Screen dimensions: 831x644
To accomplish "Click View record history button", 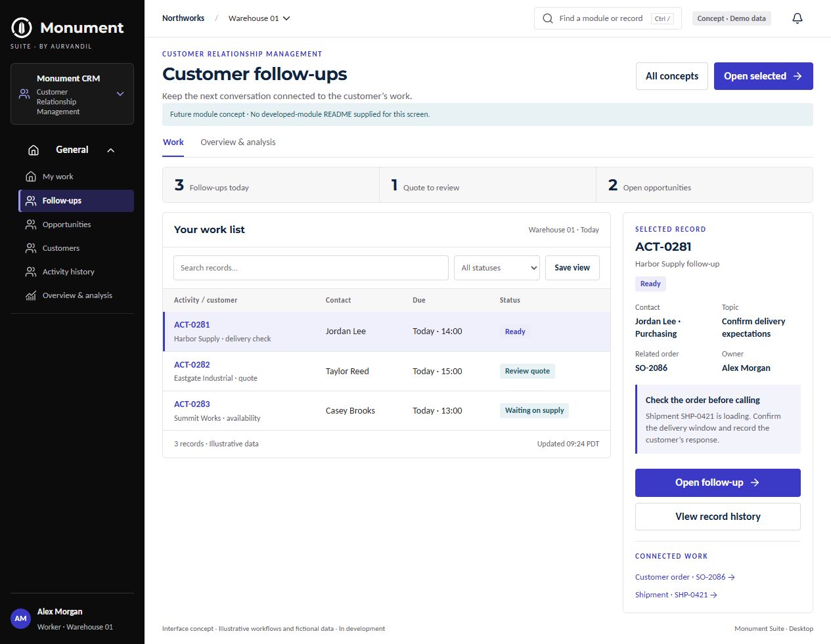I will [717, 517].
